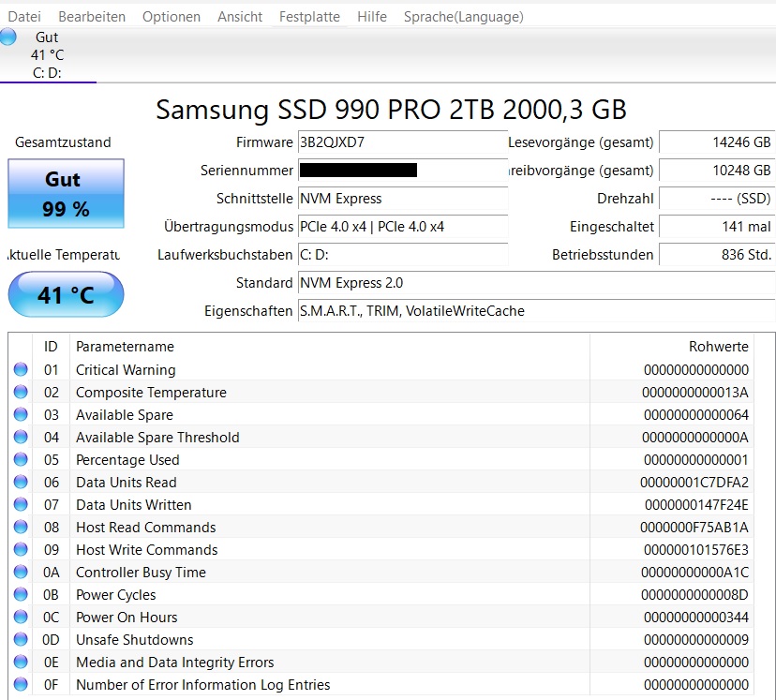This screenshot has width=776, height=700.
Task: Click the 41 °C temperature button
Action: pyautogui.click(x=66, y=294)
